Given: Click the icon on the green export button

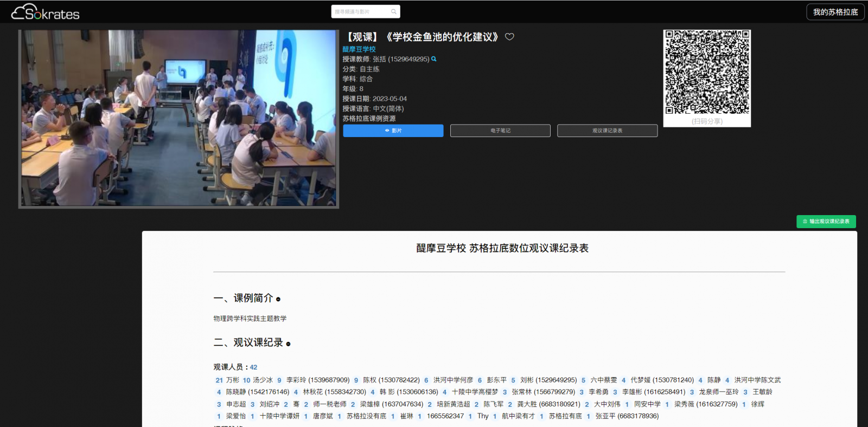Looking at the screenshot, I should [805, 222].
